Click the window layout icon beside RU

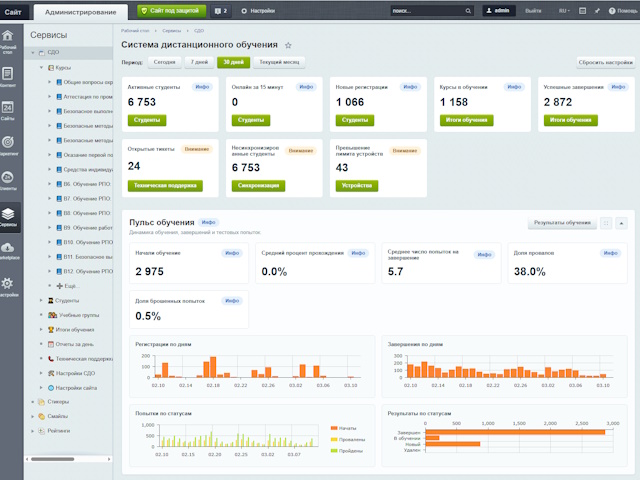click(582, 11)
